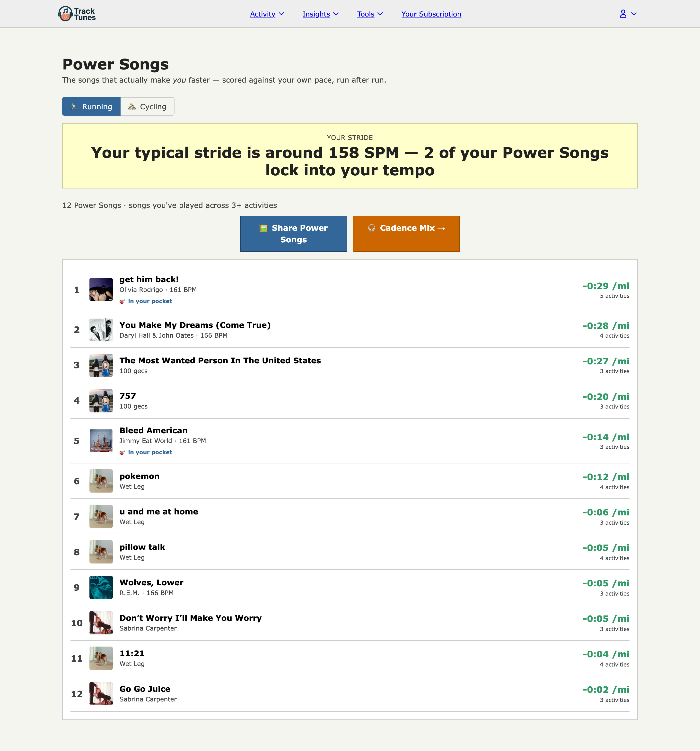Expand the Insights dropdown chevron
The width and height of the screenshot is (700, 751).
(x=336, y=14)
